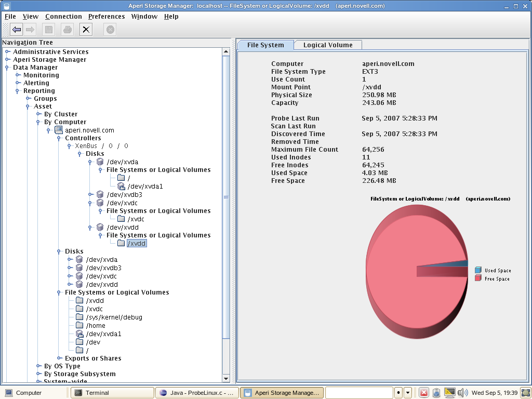Screen dimensions: 532x399
Task: Open the Window menu
Action: coord(144,16)
